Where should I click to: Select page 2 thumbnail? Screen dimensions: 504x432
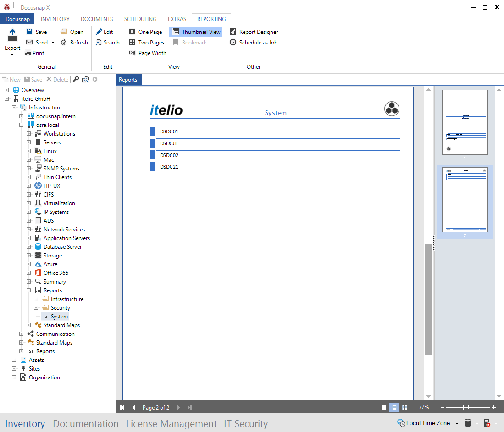[x=465, y=199]
